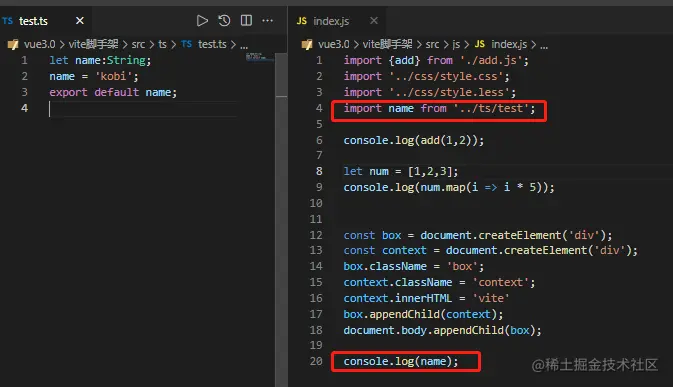The height and width of the screenshot is (387, 673).
Task: Click the TS file icon on test.ts tab
Action: coord(7,21)
